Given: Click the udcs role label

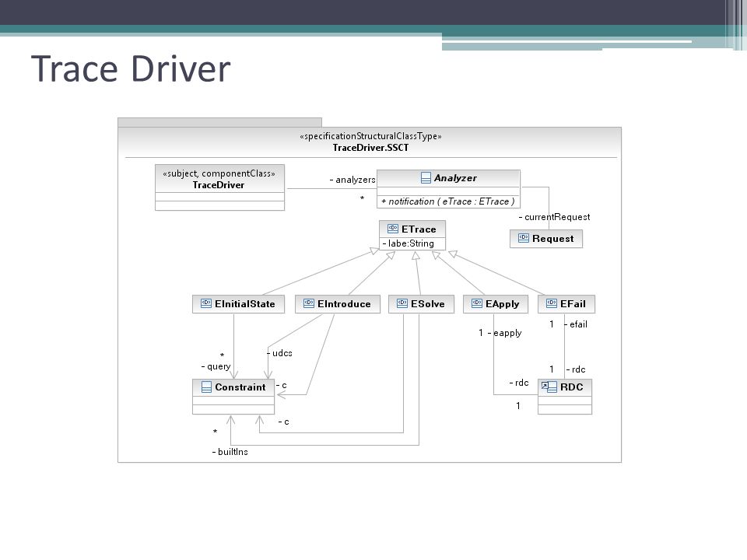Looking at the screenshot, I should 279,353.
